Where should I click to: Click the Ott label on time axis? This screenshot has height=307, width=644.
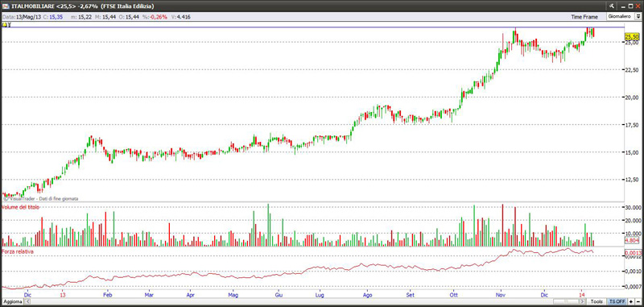(454, 295)
